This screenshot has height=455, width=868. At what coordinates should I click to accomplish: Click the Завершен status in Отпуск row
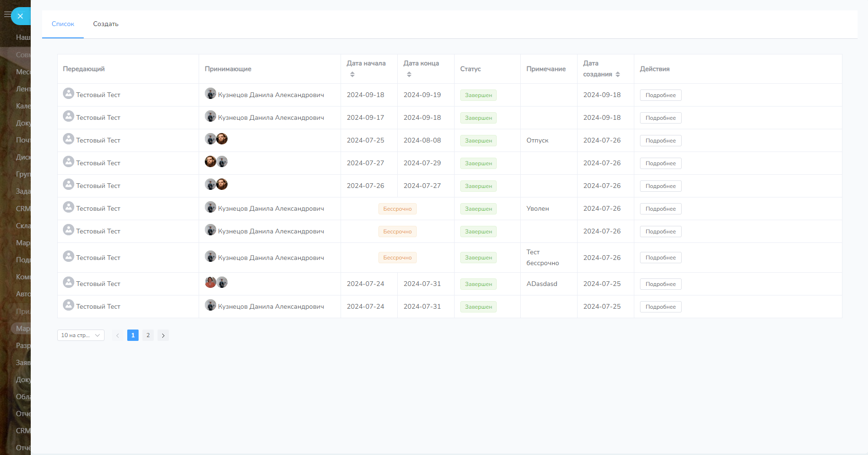[478, 141]
